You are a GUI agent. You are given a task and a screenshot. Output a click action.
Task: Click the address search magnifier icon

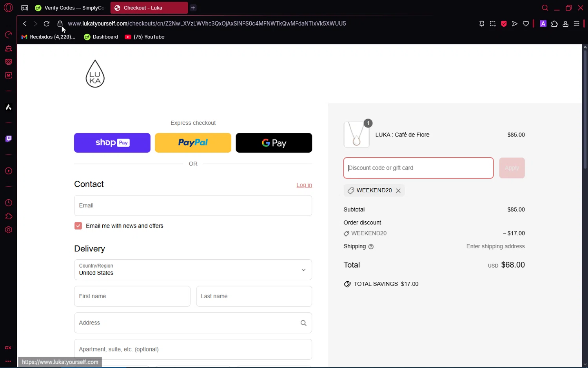point(303,323)
